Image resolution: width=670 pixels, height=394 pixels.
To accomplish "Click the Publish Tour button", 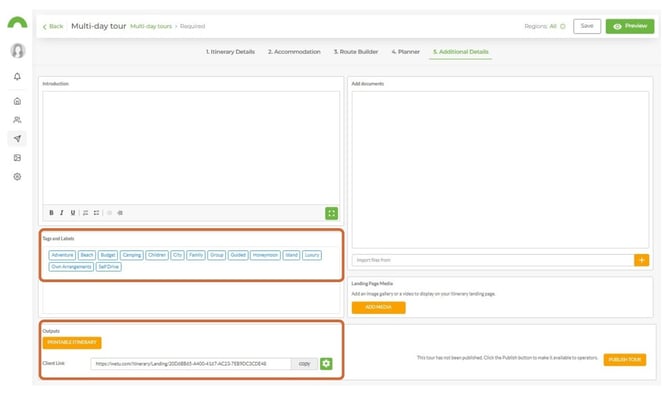I will tap(625, 359).
